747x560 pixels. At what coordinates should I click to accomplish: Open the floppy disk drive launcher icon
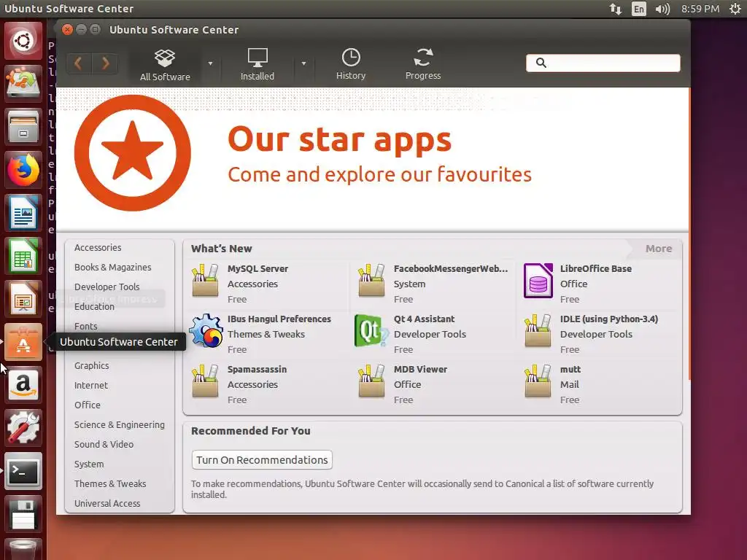(x=23, y=514)
